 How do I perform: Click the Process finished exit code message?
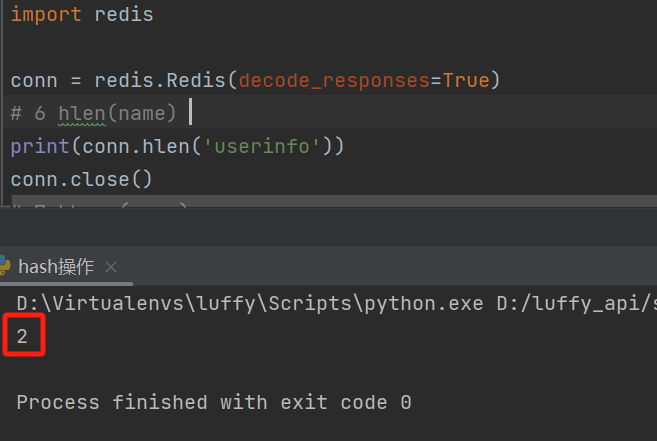pos(214,402)
